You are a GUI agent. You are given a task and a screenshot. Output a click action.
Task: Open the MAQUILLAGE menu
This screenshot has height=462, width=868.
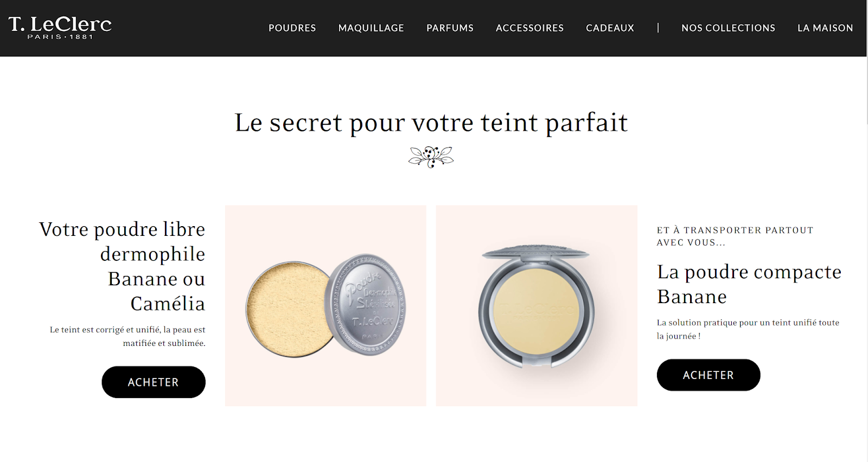371,28
